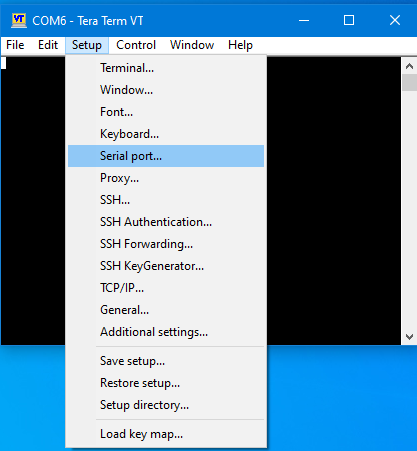Open the File menu

(x=15, y=45)
